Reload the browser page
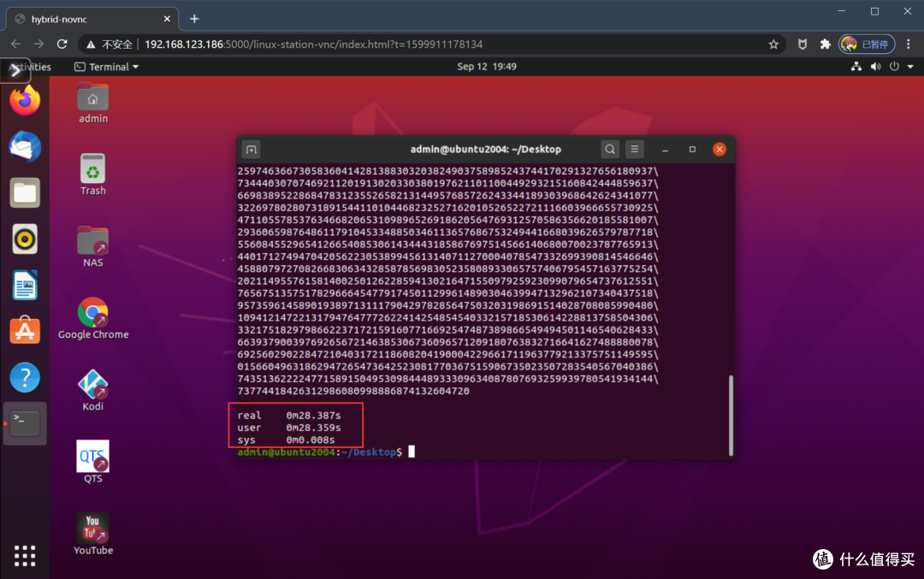 [62, 44]
